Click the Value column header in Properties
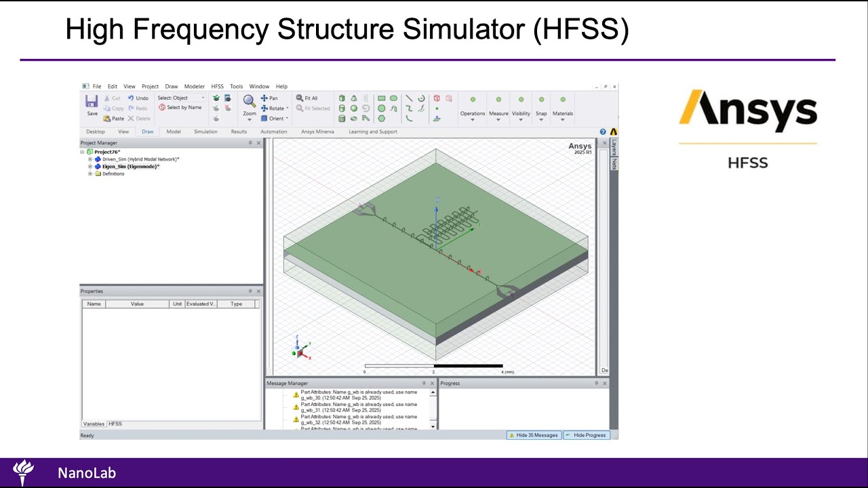868x488 pixels. coord(137,304)
